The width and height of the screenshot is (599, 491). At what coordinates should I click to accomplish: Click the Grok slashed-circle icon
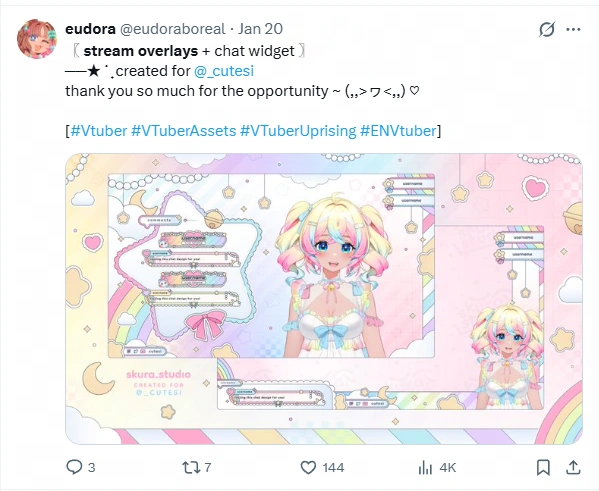click(547, 29)
